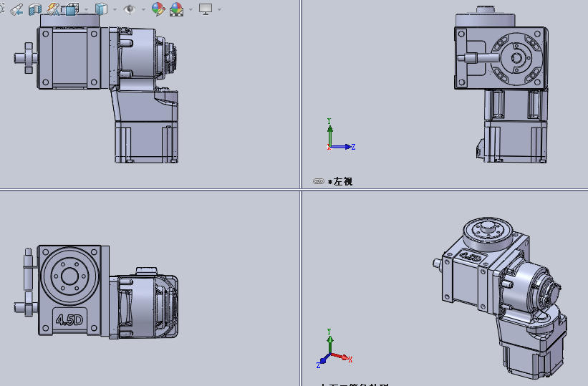Click the Previous View icon

(17, 9)
